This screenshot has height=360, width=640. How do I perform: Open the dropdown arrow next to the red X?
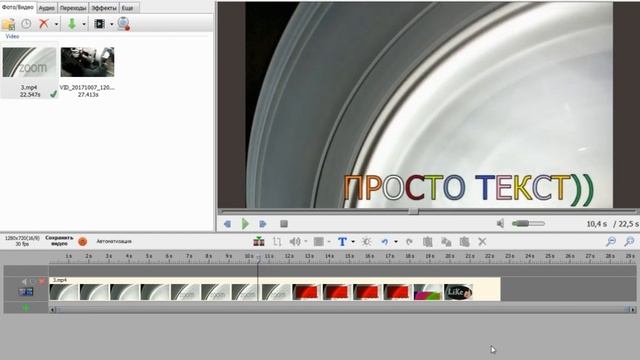point(56,24)
